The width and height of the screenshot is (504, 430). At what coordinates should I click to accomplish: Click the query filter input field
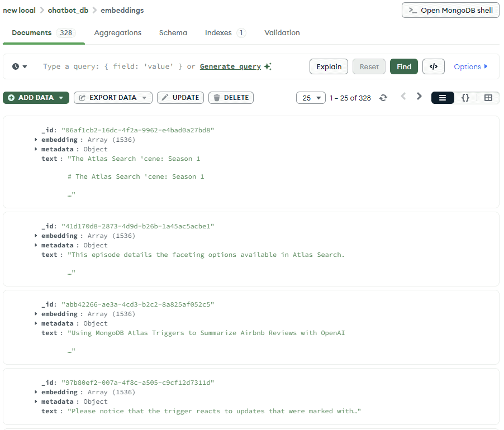112,66
